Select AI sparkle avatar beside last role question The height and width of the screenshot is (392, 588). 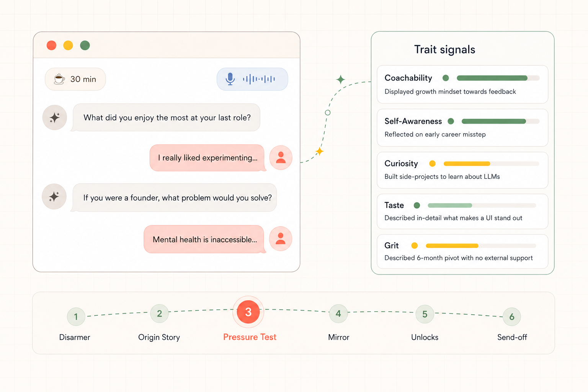click(55, 118)
